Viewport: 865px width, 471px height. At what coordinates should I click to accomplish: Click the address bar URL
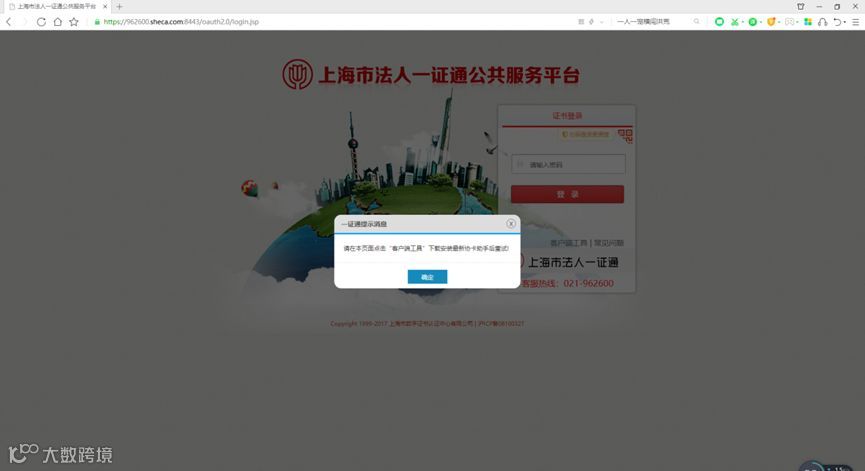pyautogui.click(x=181, y=22)
